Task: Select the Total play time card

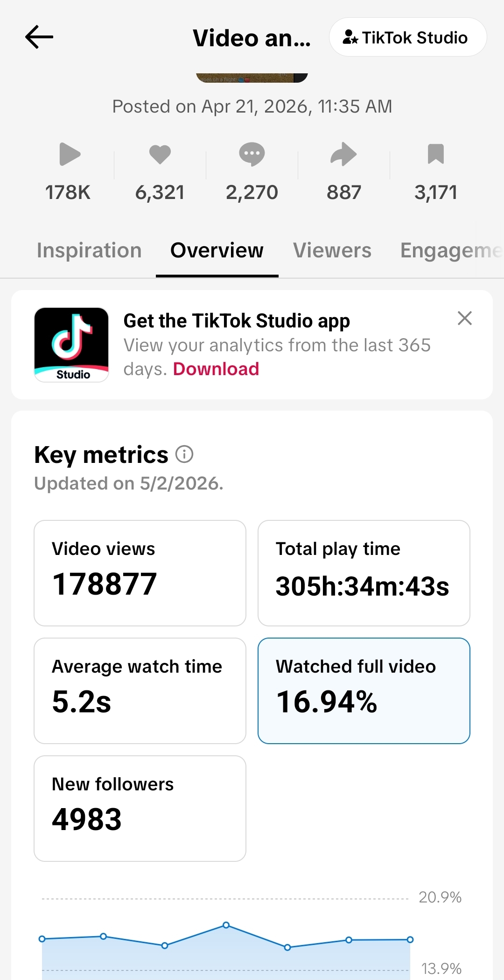Action: [364, 573]
